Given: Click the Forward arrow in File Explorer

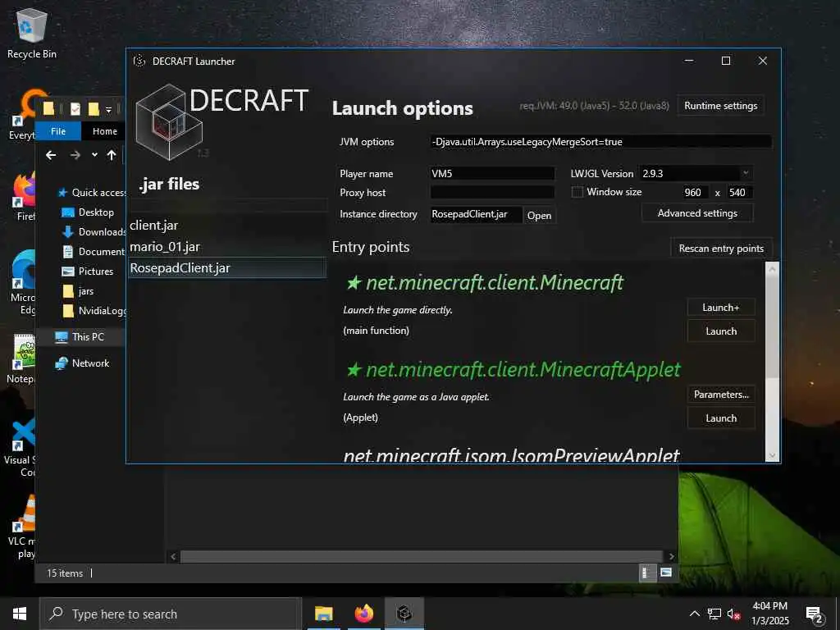Looking at the screenshot, I should coord(75,155).
